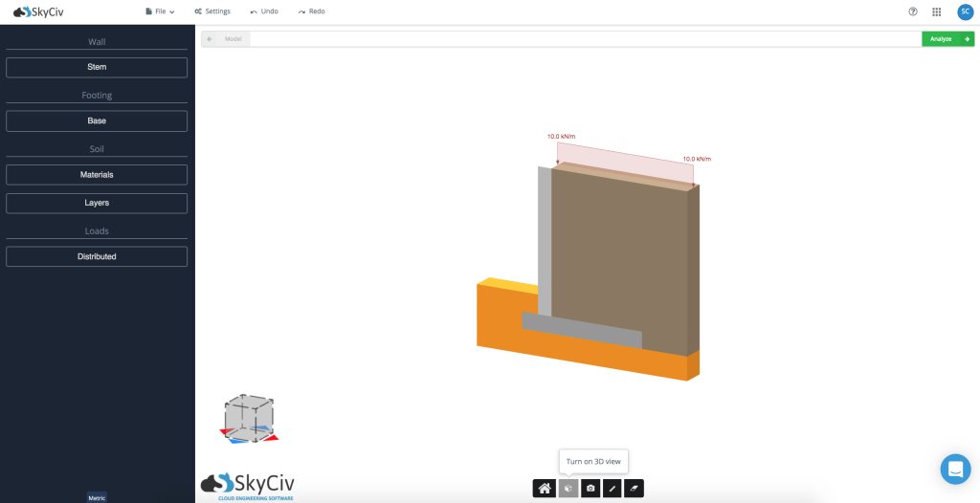This screenshot has width=980, height=503.
Task: Click the orientation view cube
Action: (x=249, y=419)
